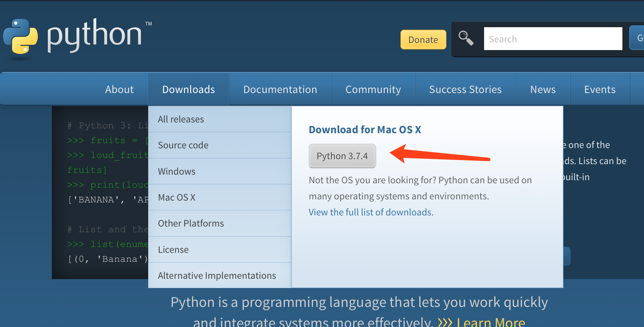Click the Python logo icon

coord(21,36)
